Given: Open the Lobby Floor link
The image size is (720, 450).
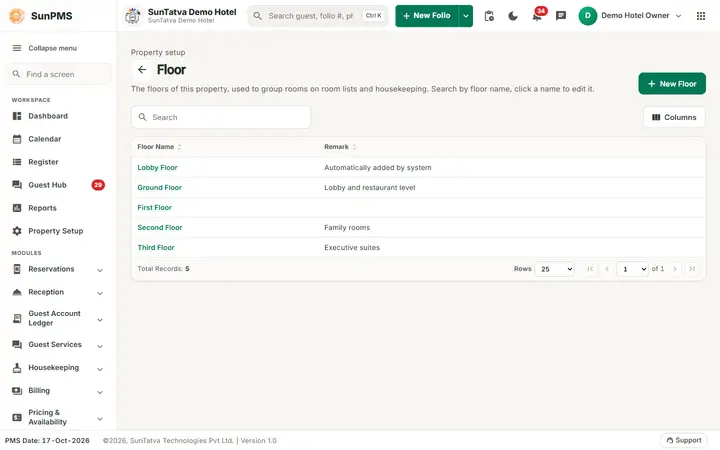Looking at the screenshot, I should tap(158, 168).
